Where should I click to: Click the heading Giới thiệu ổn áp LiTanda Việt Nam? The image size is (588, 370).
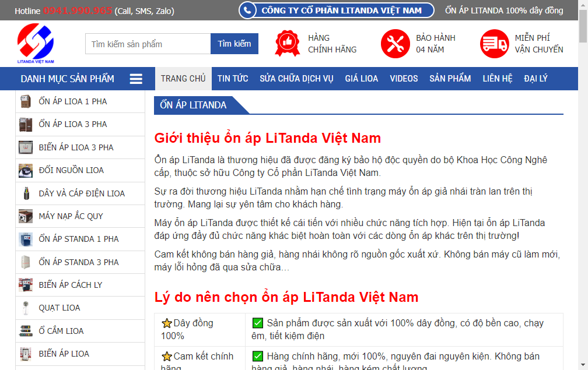[x=268, y=138]
